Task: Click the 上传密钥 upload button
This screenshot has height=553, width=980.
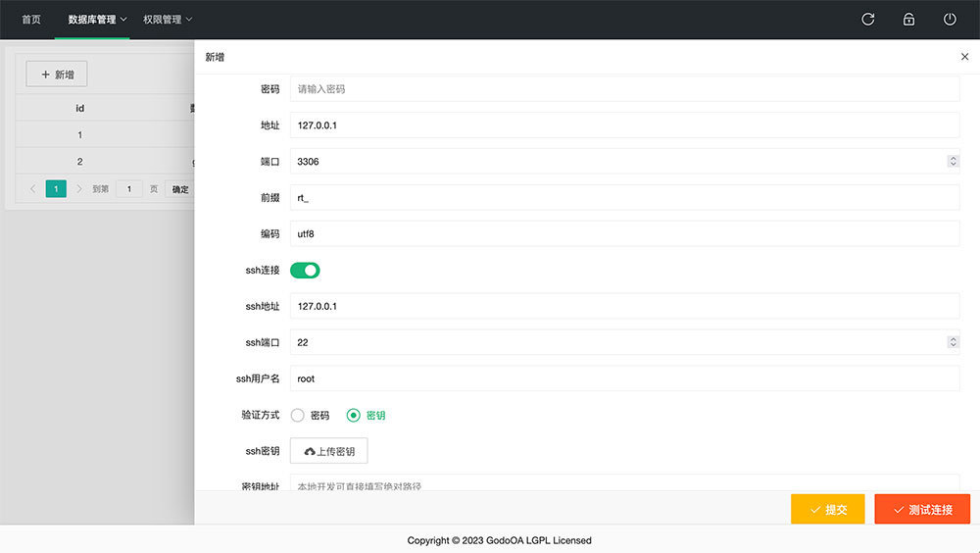Action: pos(328,451)
